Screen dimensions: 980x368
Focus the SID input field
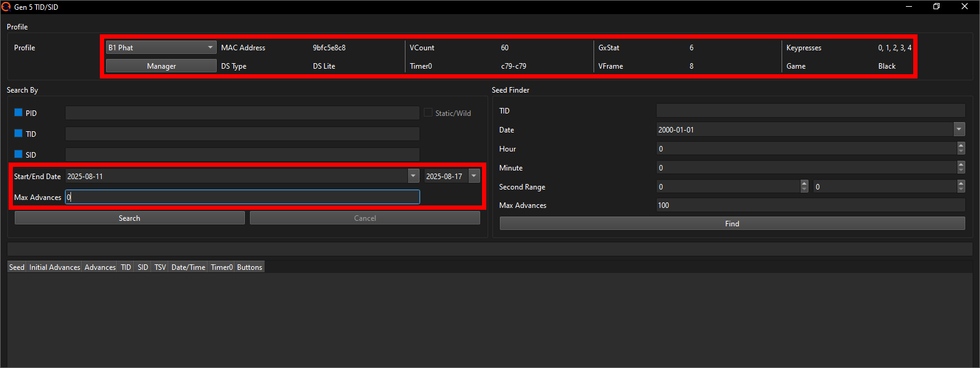243,155
